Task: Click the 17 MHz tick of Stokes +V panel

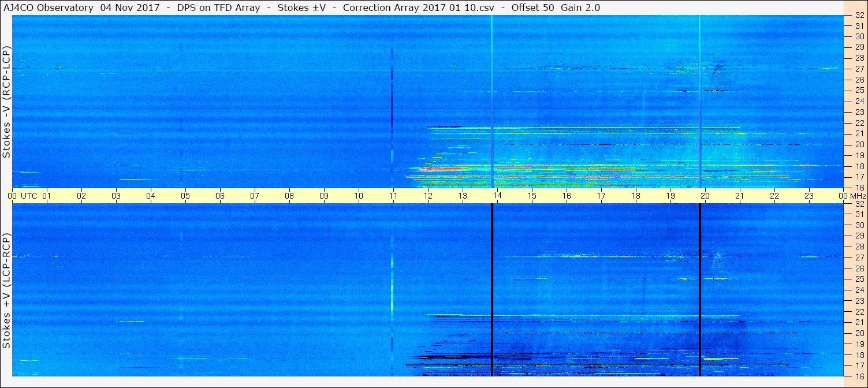Action: 859,365
